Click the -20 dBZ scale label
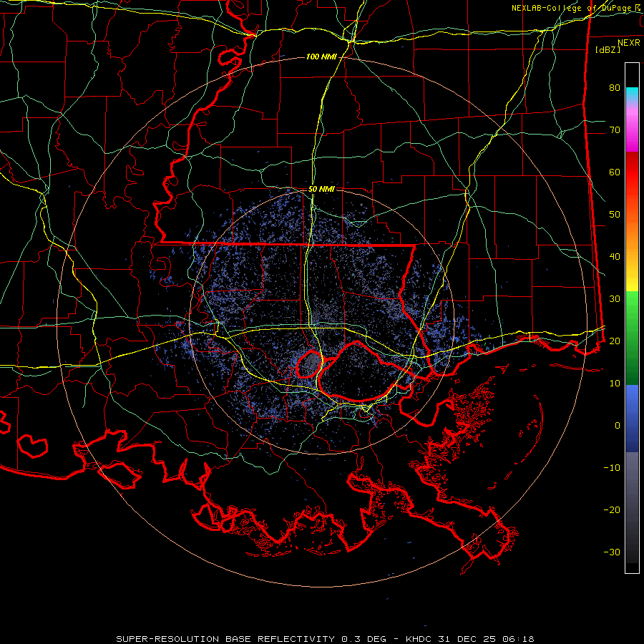Image resolution: width=644 pixels, height=644 pixels. 612,509
